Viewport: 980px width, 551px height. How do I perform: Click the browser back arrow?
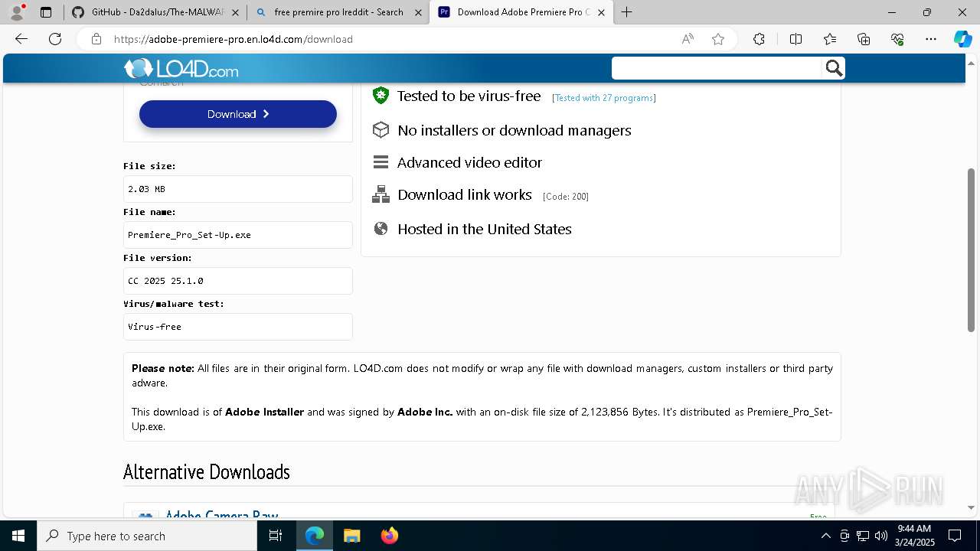coord(21,39)
